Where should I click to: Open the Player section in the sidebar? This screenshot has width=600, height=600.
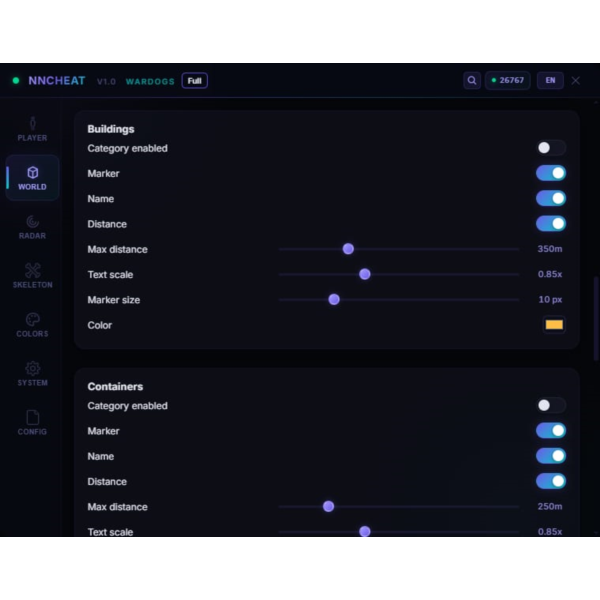point(33,129)
